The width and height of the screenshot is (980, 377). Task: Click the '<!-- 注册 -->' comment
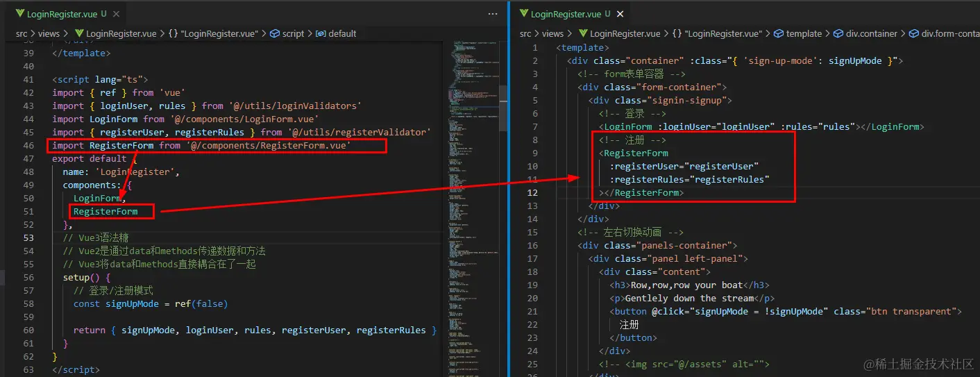click(633, 140)
